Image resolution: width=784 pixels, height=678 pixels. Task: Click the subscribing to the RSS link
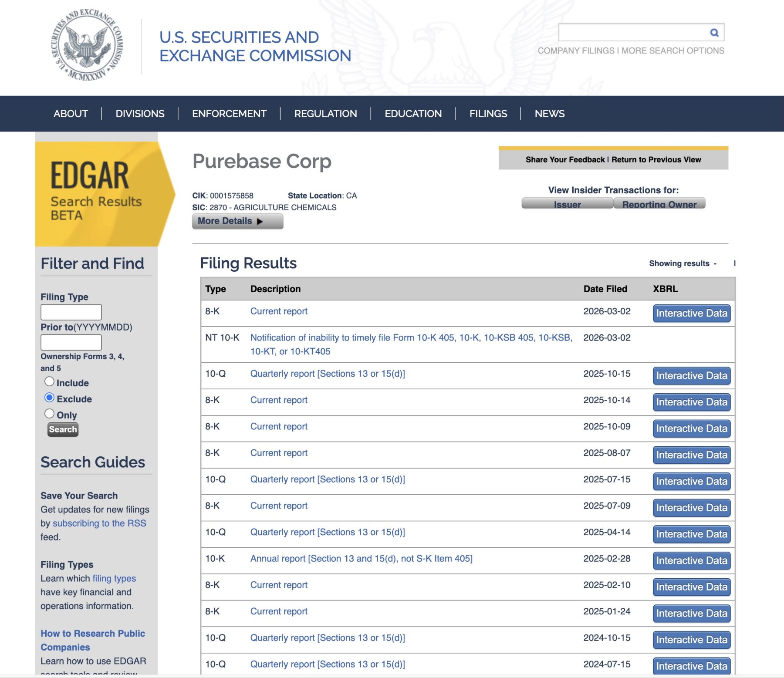point(99,523)
